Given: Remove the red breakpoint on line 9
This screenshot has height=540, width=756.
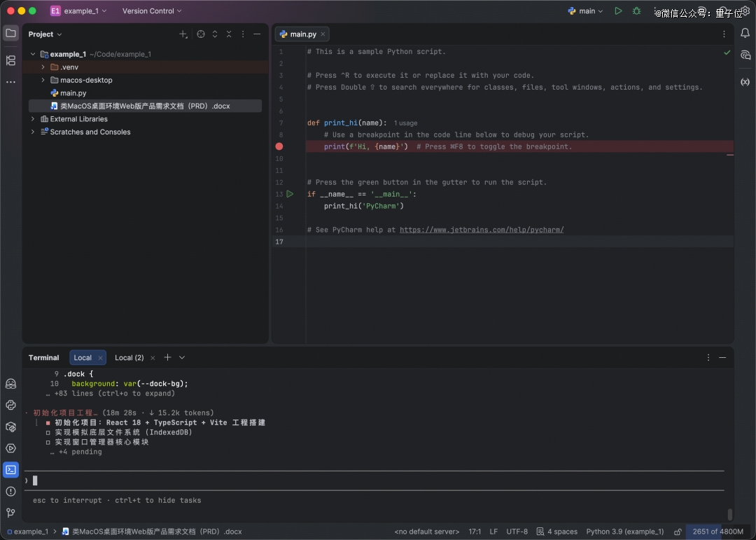Looking at the screenshot, I should 279,146.
